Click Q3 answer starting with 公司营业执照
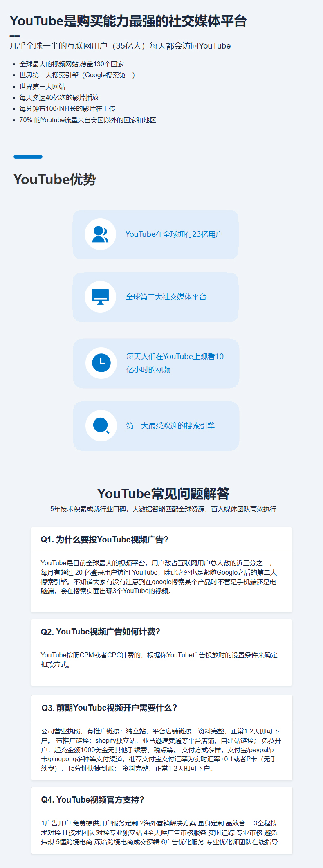The height and width of the screenshot is (868, 323). pos(161,750)
